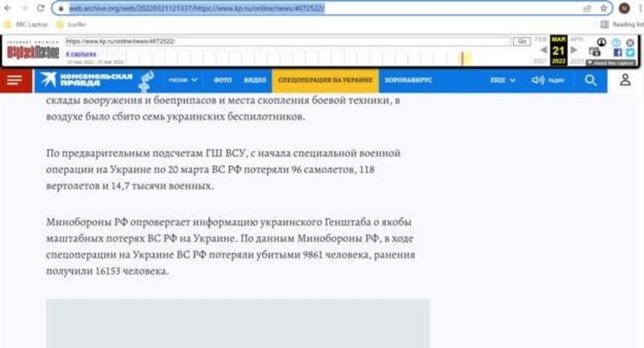Go to previous capture arrow
This screenshot has width=644, height=348.
543,50
